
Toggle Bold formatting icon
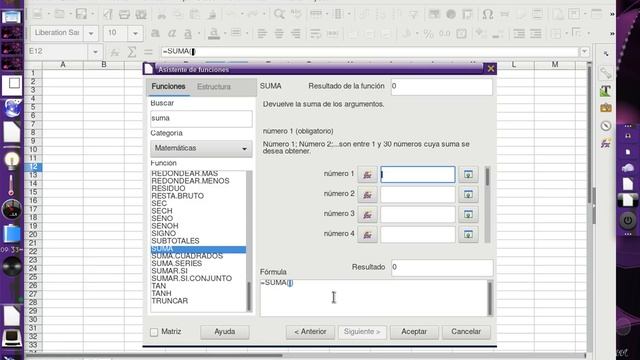tap(155, 33)
